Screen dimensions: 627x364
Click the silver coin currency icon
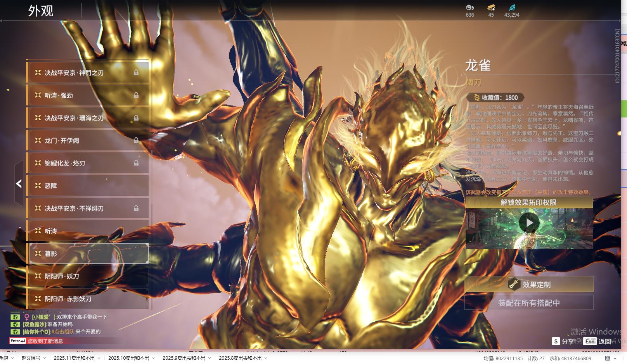click(x=470, y=8)
